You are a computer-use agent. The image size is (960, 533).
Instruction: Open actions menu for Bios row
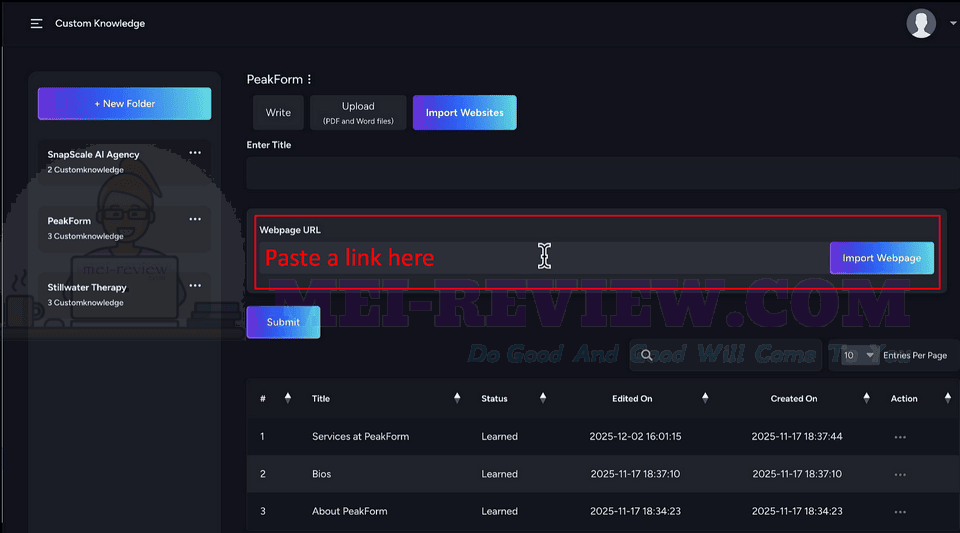point(900,474)
